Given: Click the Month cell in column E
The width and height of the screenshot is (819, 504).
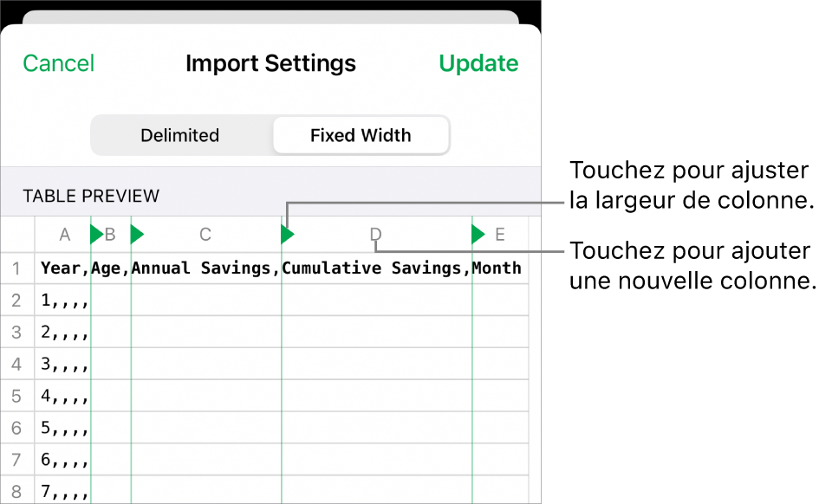Looking at the screenshot, I should (x=500, y=268).
